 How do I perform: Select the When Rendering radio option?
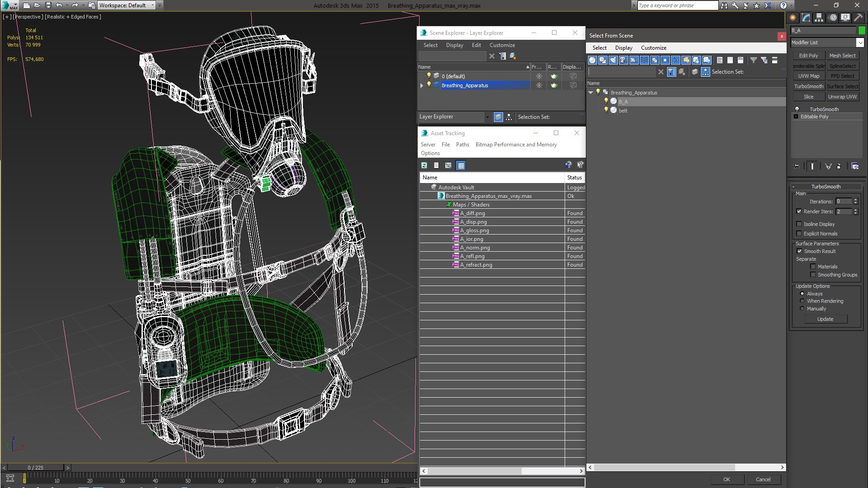(x=802, y=301)
